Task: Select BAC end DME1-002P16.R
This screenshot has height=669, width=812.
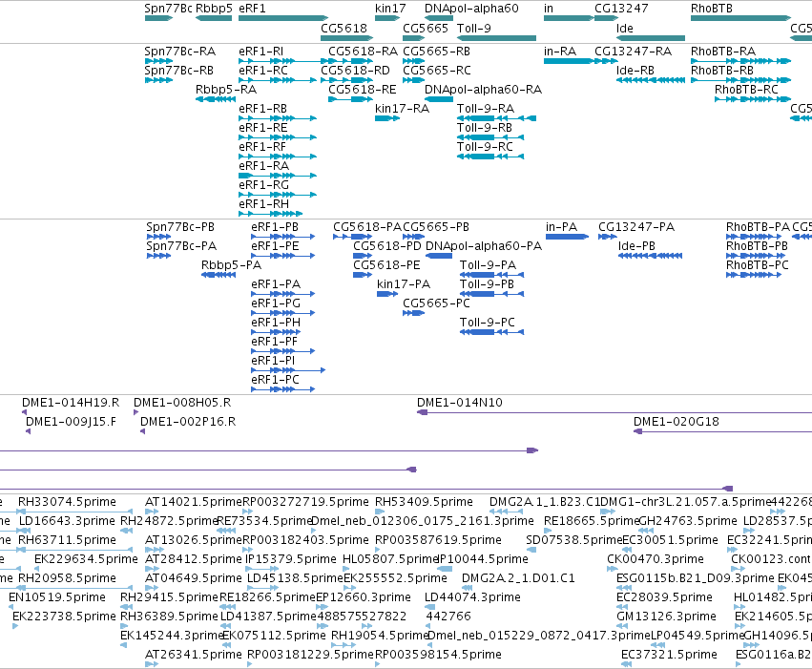Action: tap(143, 432)
